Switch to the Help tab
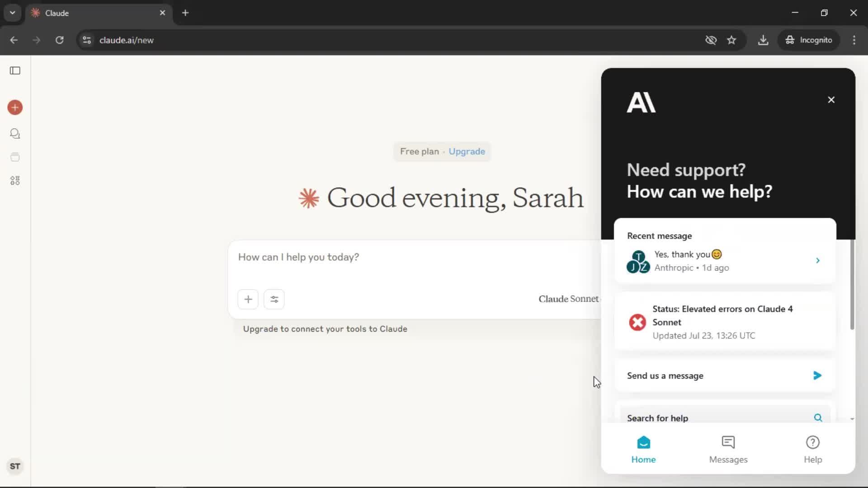Viewport: 868px width, 488px height. pos(812,449)
